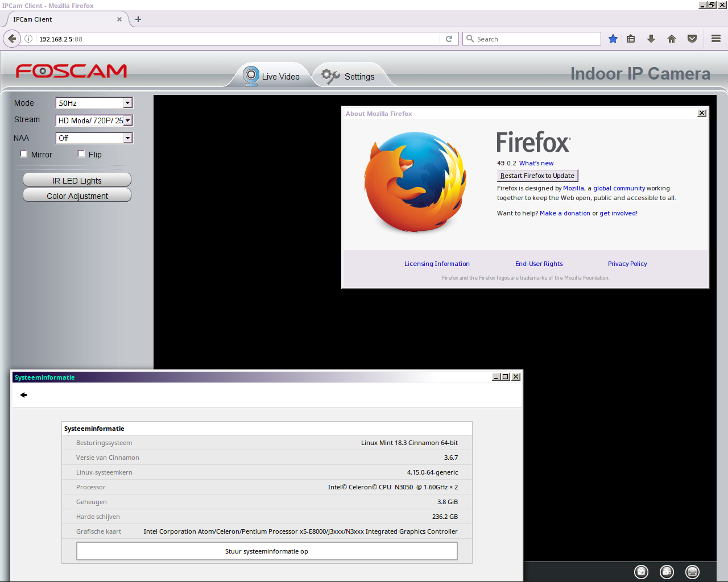The image size is (728, 582).
Task: Open the global community link
Action: click(619, 188)
